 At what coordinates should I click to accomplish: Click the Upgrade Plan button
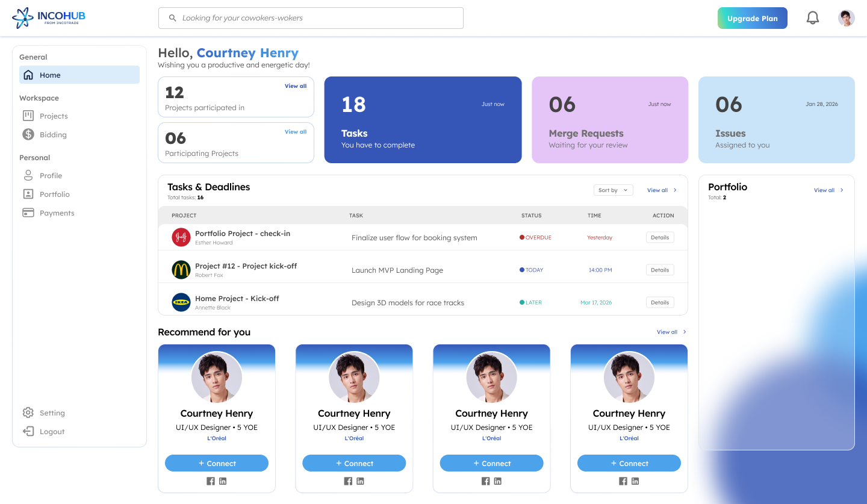753,18
